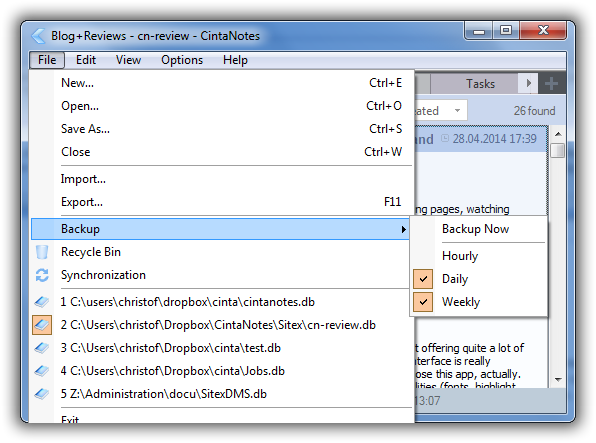Click the notebook icon beside Jobs.db

pos(42,371)
